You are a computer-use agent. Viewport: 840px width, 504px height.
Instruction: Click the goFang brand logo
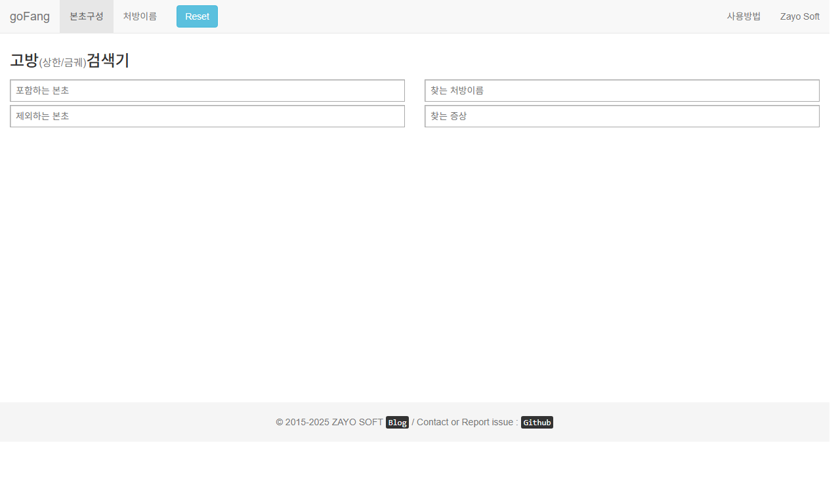click(x=30, y=16)
